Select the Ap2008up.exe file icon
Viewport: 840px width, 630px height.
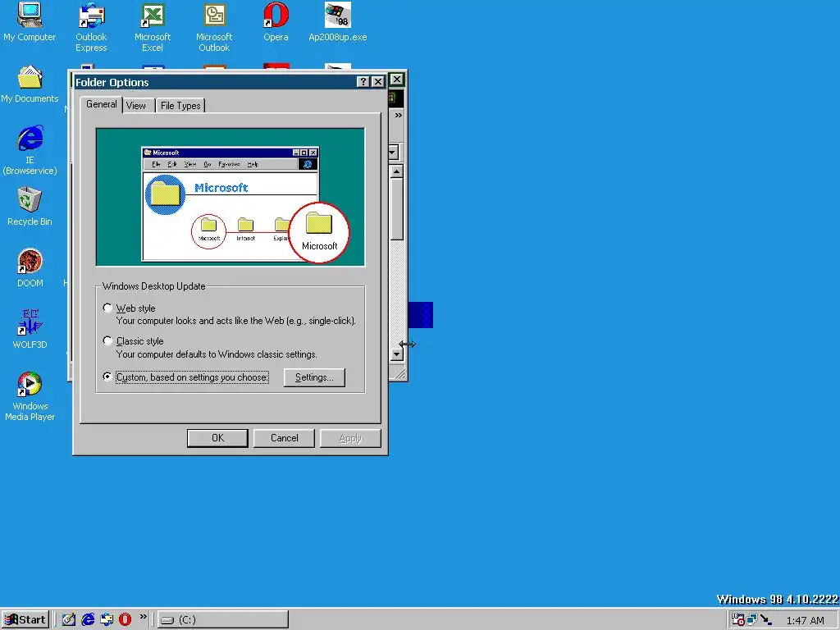pos(337,21)
